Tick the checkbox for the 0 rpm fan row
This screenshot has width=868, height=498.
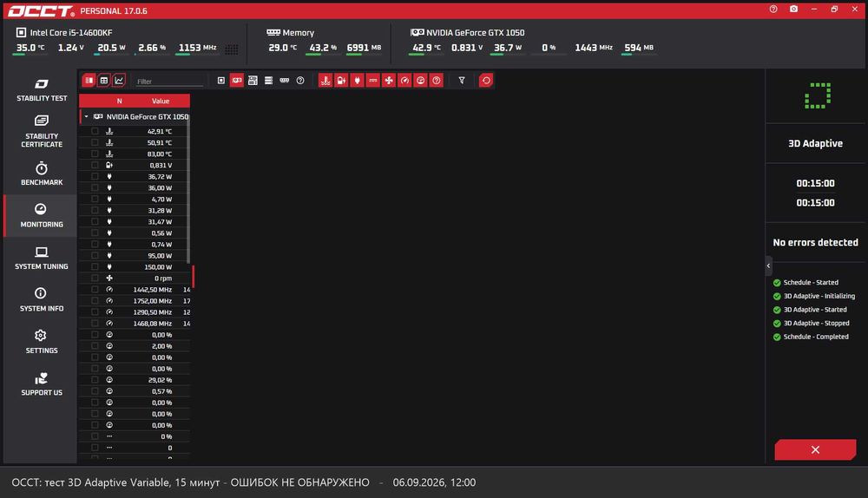95,278
